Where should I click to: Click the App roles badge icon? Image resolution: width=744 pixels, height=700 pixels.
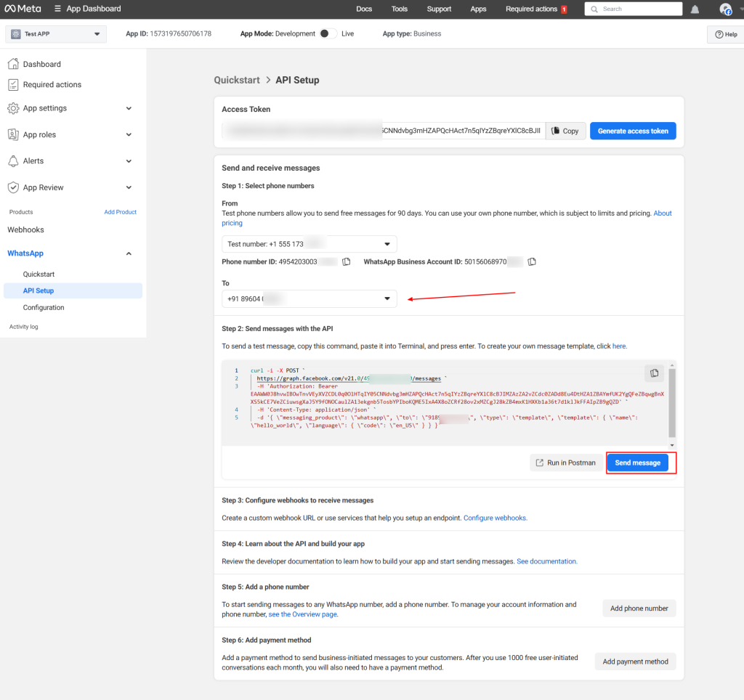point(13,134)
